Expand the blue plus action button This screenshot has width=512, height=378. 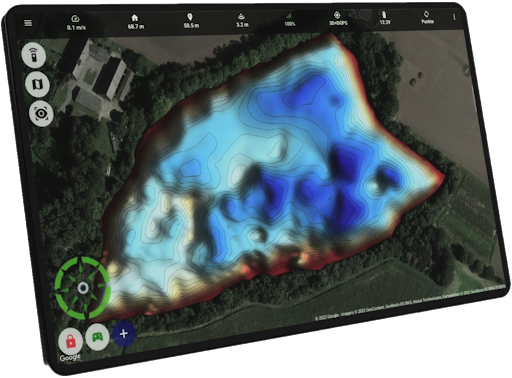coord(124,333)
